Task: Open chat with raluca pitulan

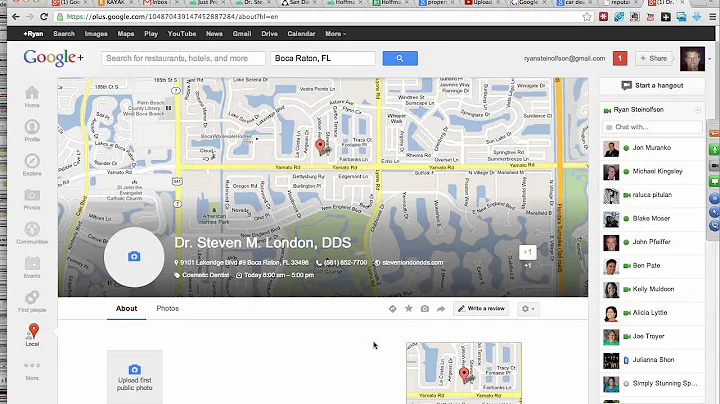Action: (x=652, y=195)
